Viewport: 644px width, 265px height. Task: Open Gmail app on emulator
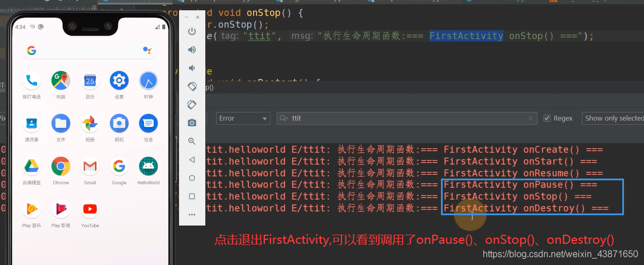coord(90,166)
